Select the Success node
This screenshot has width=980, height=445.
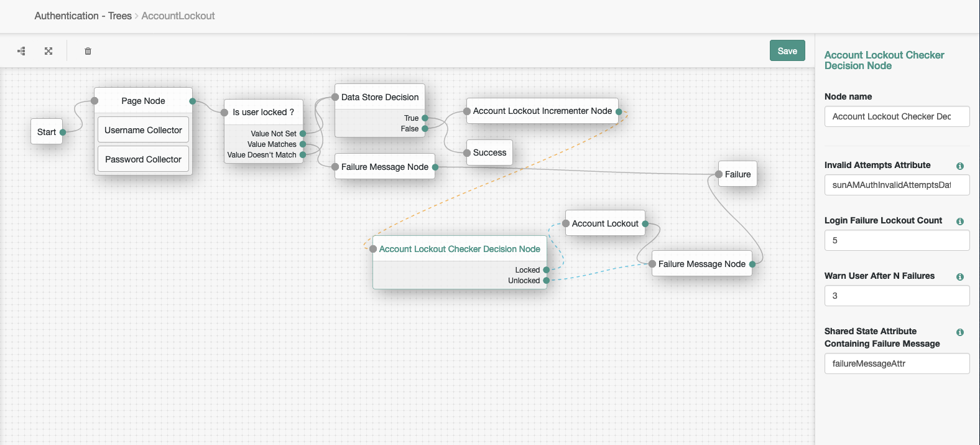click(489, 152)
